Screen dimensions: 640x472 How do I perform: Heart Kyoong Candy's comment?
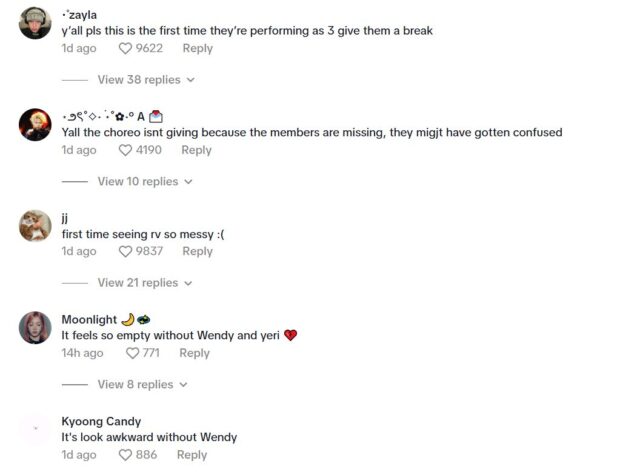[x=126, y=455]
